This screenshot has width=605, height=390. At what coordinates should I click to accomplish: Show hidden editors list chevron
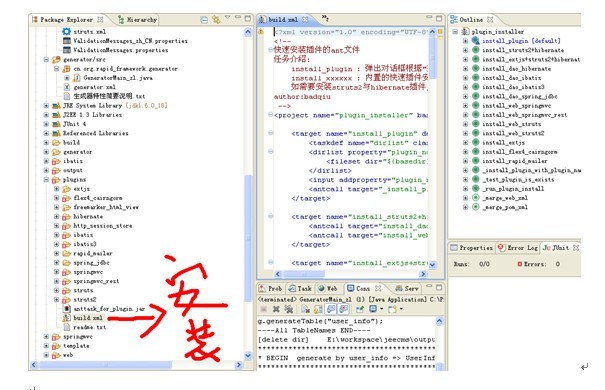325,18
